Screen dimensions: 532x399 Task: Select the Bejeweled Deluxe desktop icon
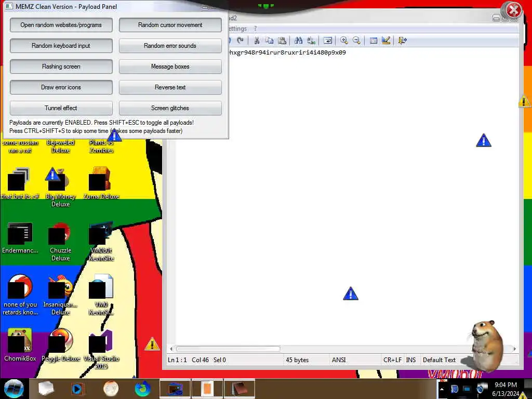point(60,146)
